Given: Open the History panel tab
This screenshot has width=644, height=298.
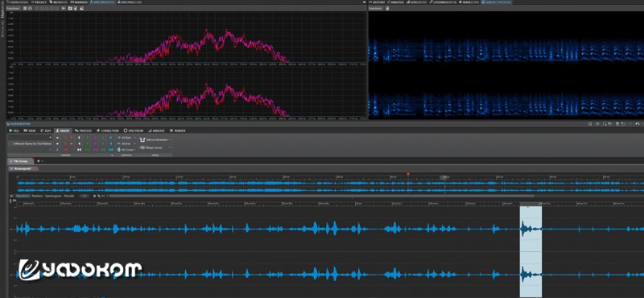Looking at the screenshot, I should [x=377, y=2].
